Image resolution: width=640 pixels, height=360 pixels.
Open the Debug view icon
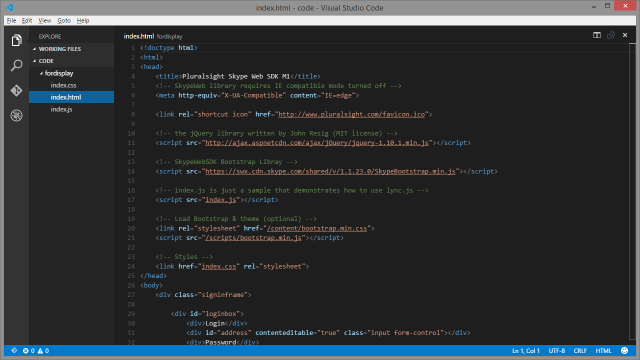click(16, 116)
